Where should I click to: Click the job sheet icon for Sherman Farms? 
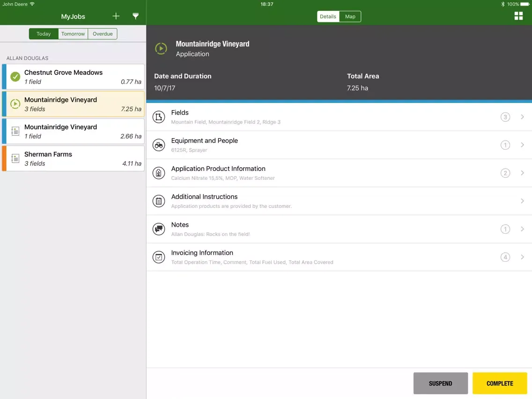click(x=15, y=158)
